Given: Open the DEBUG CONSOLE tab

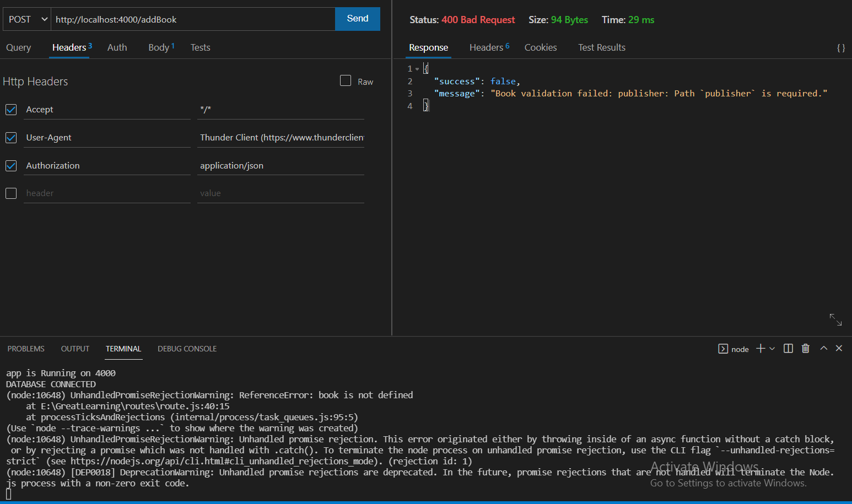Looking at the screenshot, I should [x=187, y=349].
